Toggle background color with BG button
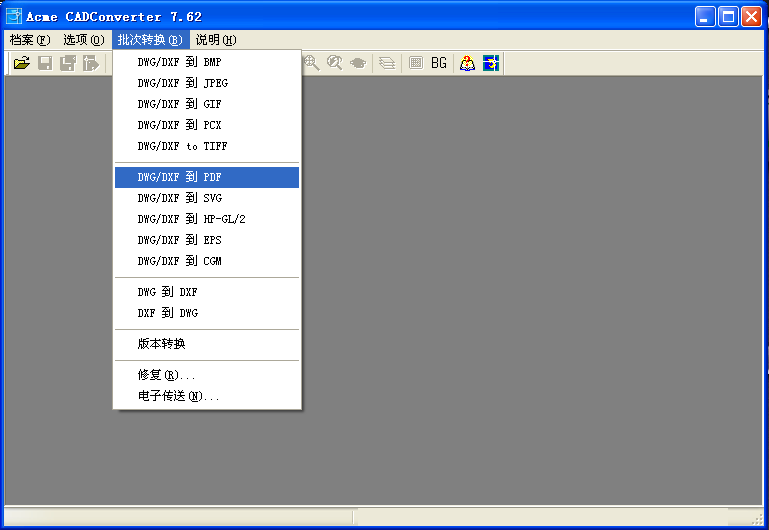This screenshot has height=530, width=769. pyautogui.click(x=439, y=63)
